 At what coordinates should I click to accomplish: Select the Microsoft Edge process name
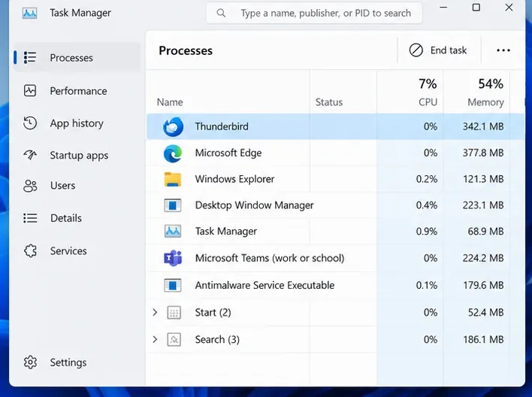[228, 153]
